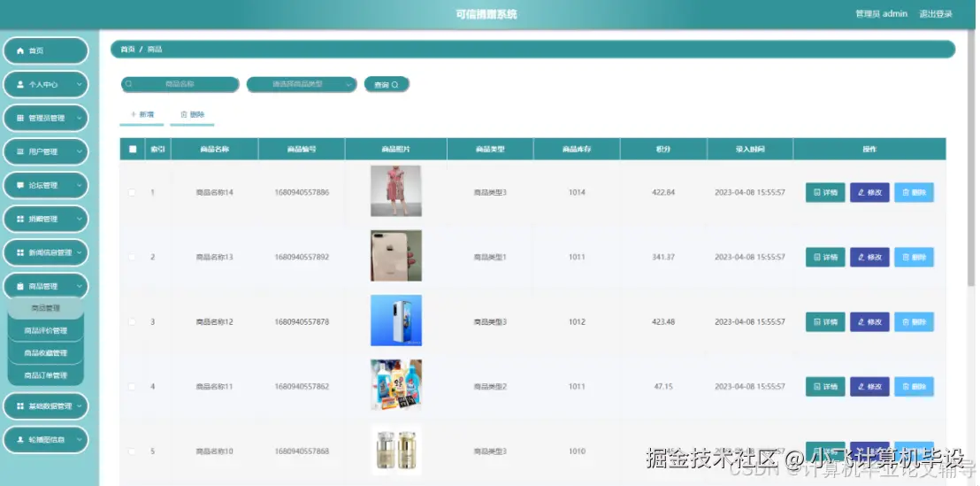980x486 pixels.
Task: View 详情 for 商品名称13
Action: (825, 257)
